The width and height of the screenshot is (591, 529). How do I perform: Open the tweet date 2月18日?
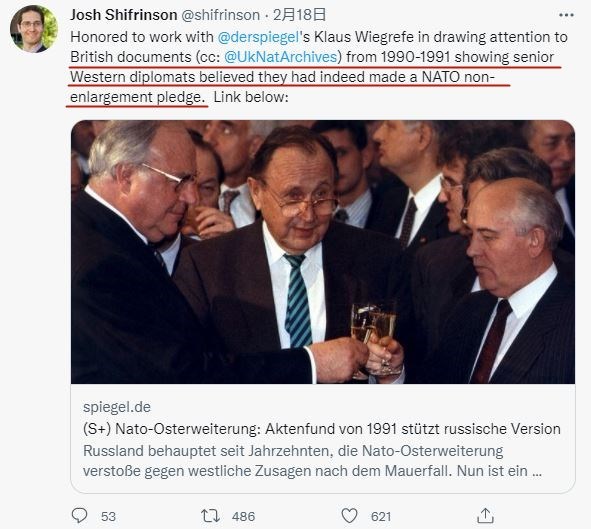pos(299,15)
